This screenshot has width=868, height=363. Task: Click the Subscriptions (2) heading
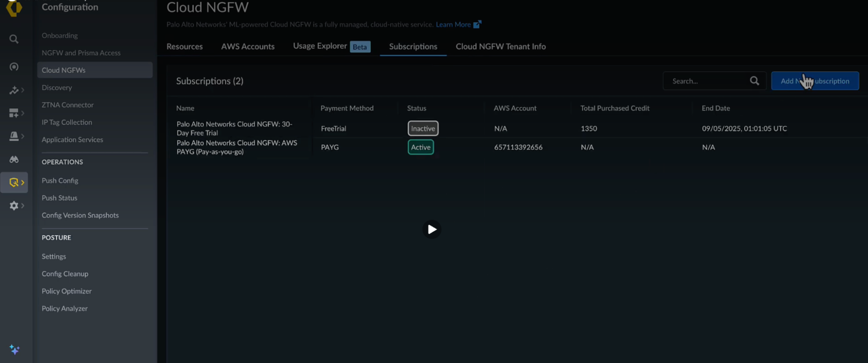point(210,81)
